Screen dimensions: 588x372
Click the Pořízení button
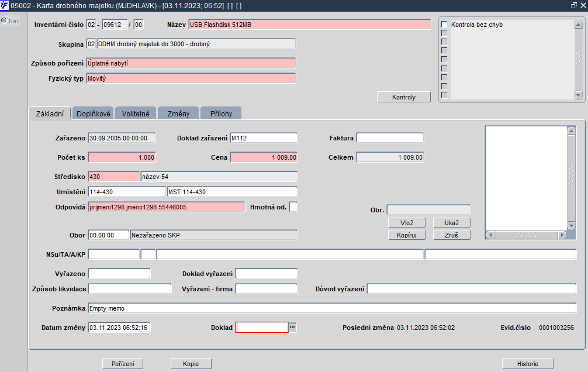pyautogui.click(x=123, y=364)
